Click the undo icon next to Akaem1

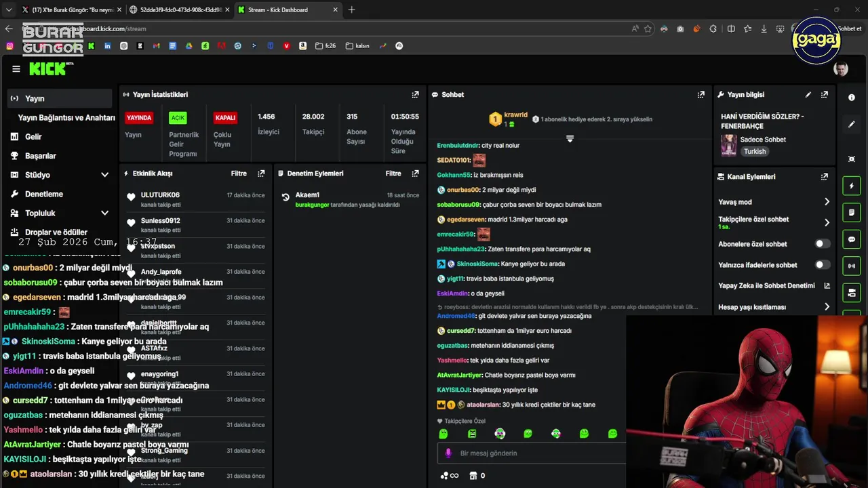[x=285, y=198]
